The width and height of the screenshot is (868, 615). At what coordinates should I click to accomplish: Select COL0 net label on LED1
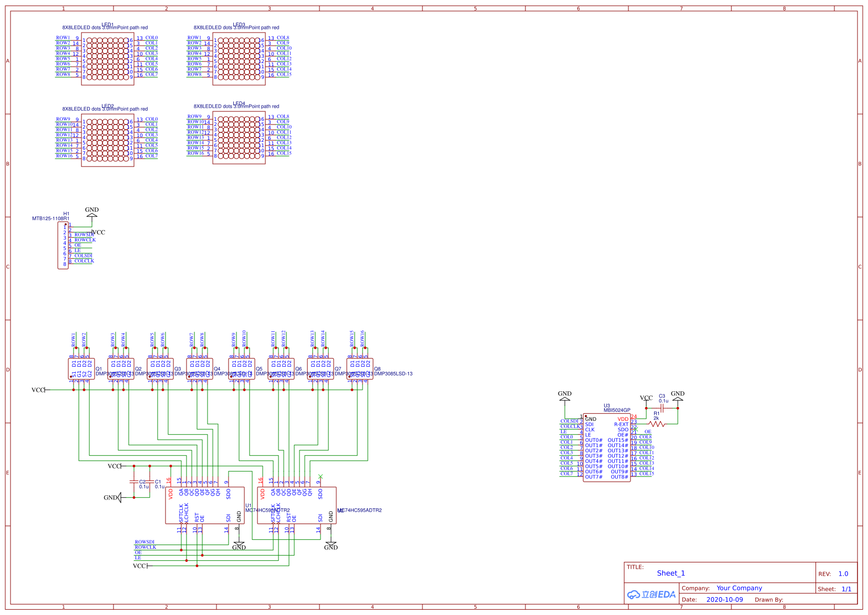[151, 38]
